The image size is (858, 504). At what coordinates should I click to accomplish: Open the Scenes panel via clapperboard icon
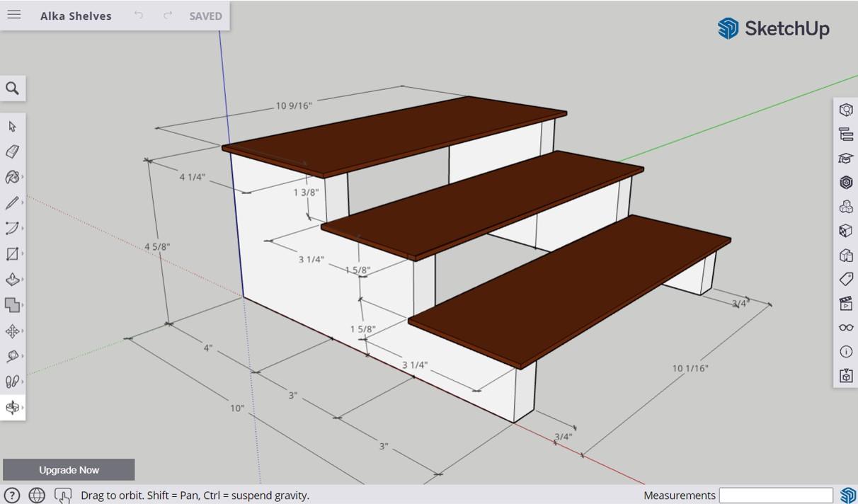click(845, 304)
